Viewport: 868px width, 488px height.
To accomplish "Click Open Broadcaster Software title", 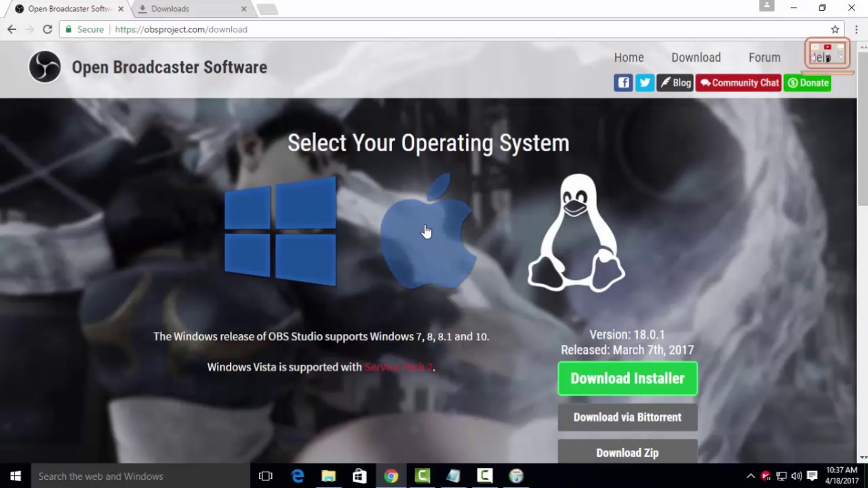I will click(170, 67).
